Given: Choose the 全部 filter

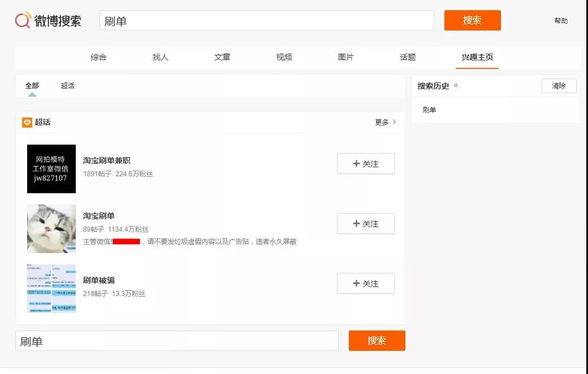Looking at the screenshot, I should (32, 86).
